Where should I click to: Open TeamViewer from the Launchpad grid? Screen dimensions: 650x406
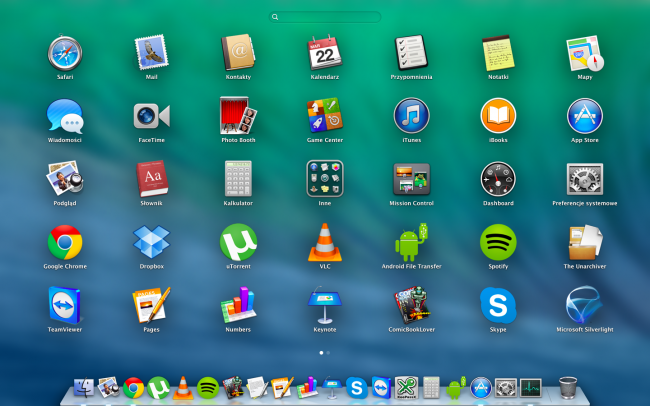(x=65, y=305)
